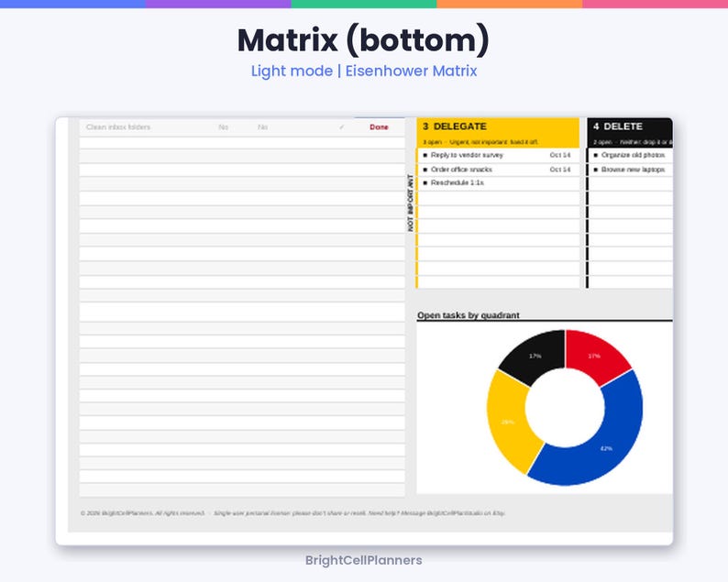728x582 pixels.
Task: Click the 'Open tasks by quadrant' chart title
Action: (468, 315)
